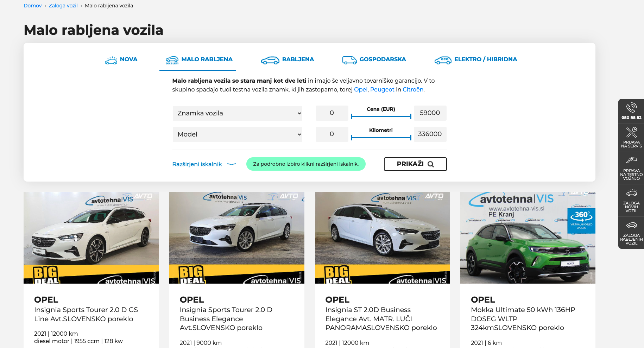This screenshot has height=348, width=644.
Task: Open the Model dropdown
Action: pos(237,134)
